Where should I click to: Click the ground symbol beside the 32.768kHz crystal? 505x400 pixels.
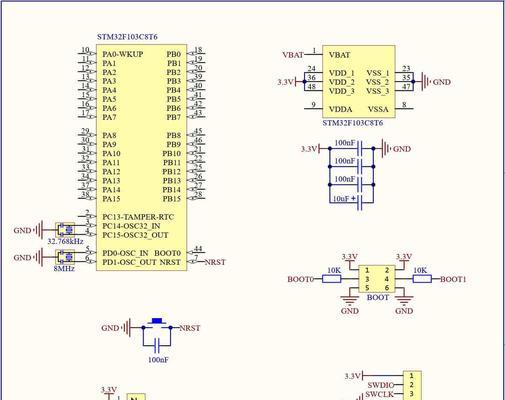39,230
